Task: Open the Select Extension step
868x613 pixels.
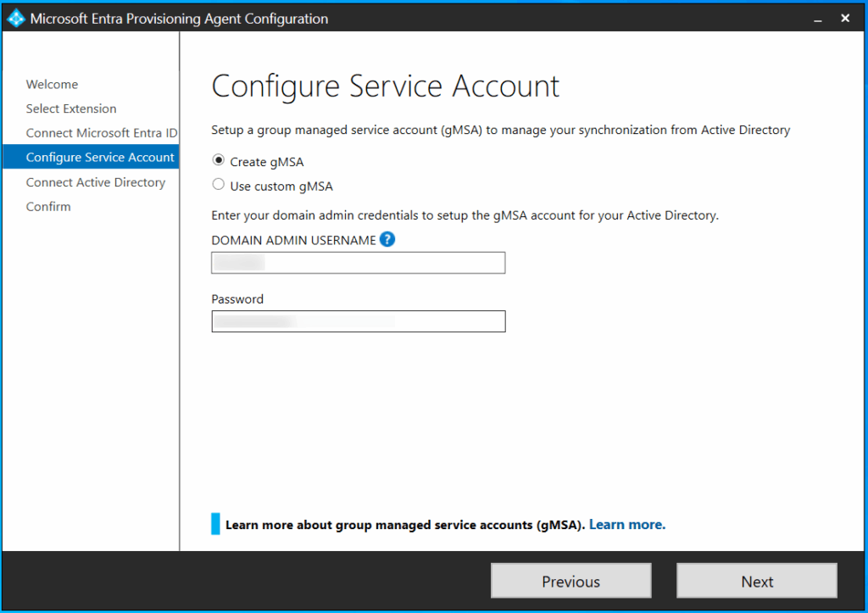Action: point(71,109)
